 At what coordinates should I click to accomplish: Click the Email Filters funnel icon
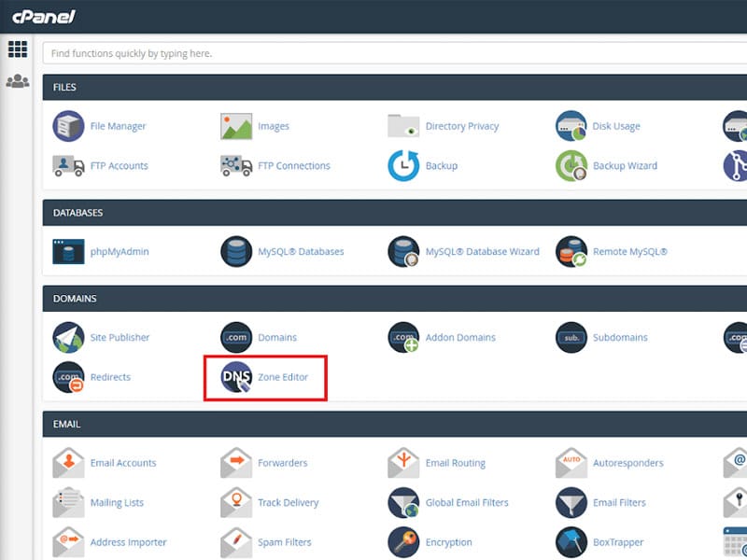click(x=571, y=502)
